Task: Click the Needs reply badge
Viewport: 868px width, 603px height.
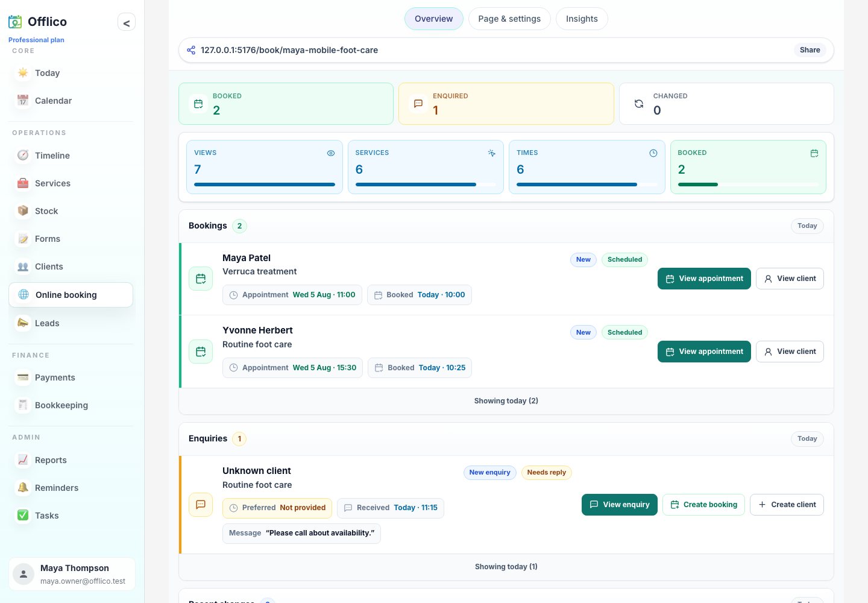Action: pos(547,473)
